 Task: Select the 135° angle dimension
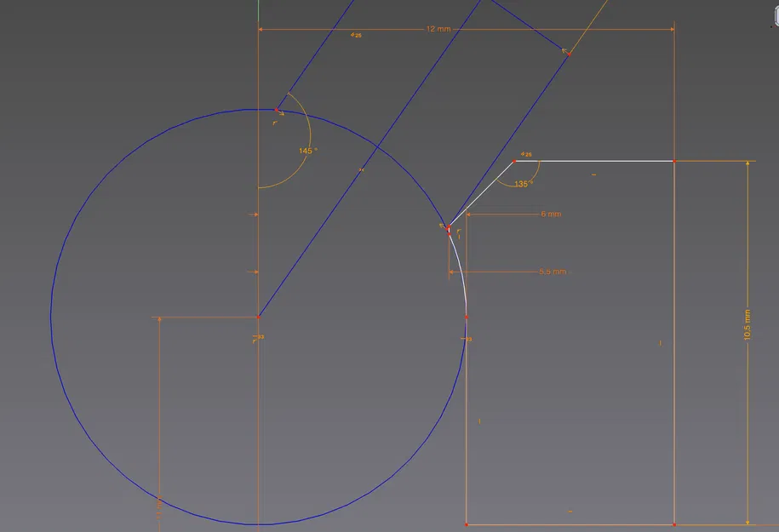coord(523,184)
